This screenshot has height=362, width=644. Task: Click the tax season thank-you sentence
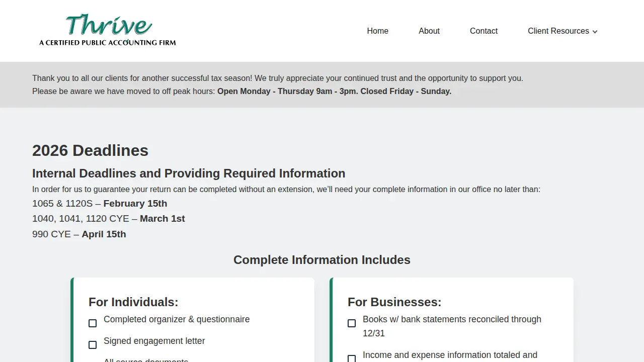coord(278,78)
